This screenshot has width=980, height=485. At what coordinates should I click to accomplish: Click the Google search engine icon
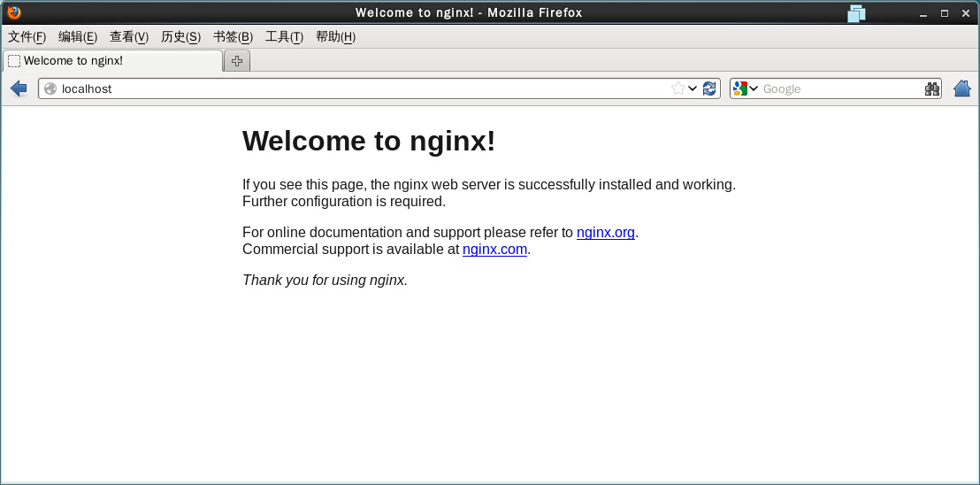(740, 89)
